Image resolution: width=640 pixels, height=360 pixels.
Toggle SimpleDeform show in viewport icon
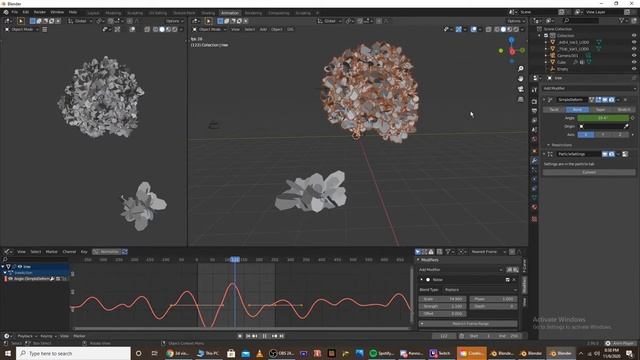point(605,100)
